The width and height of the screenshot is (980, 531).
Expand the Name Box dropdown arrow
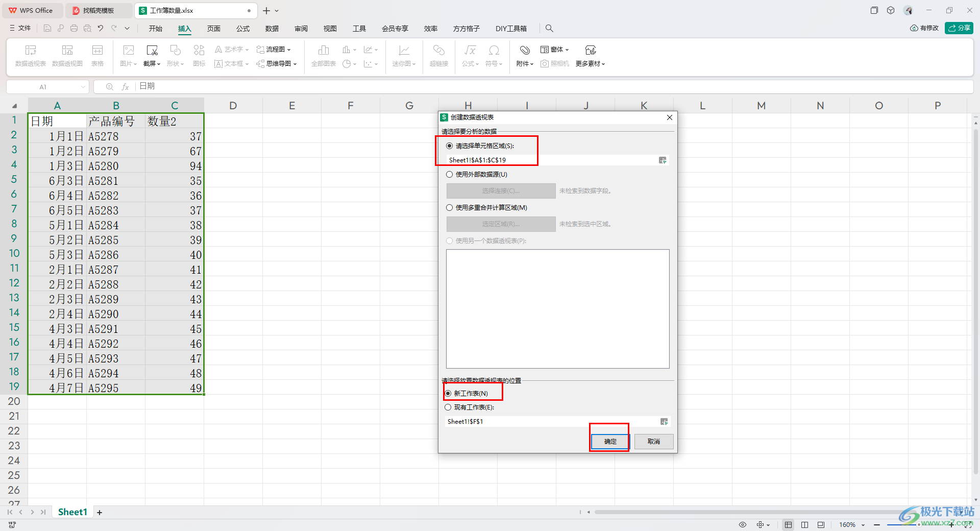click(x=83, y=87)
